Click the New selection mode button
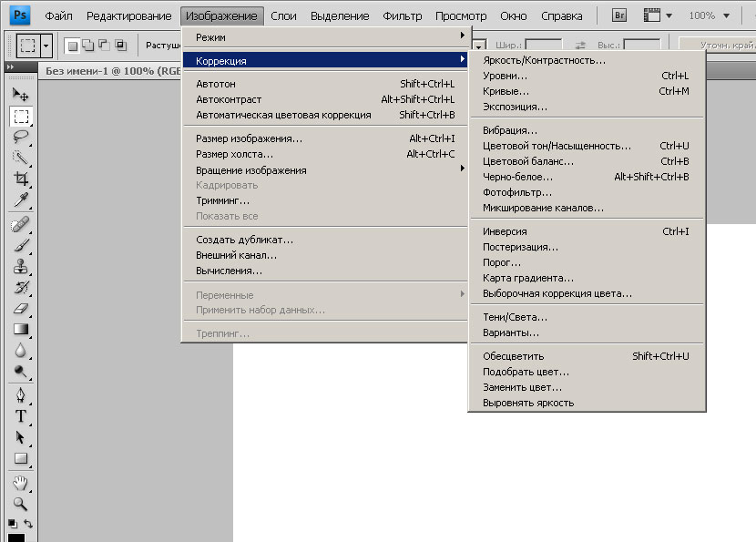This screenshot has height=542, width=756. click(72, 46)
